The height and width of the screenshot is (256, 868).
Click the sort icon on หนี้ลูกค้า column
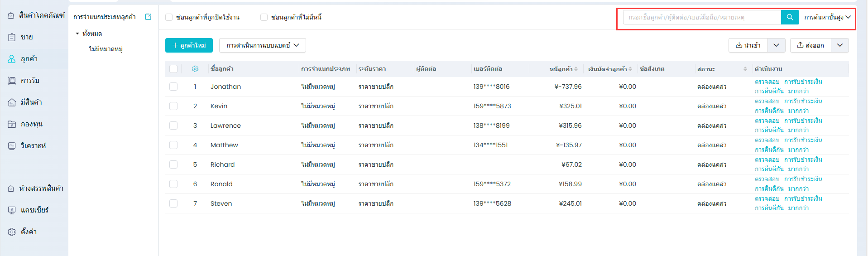click(x=576, y=69)
